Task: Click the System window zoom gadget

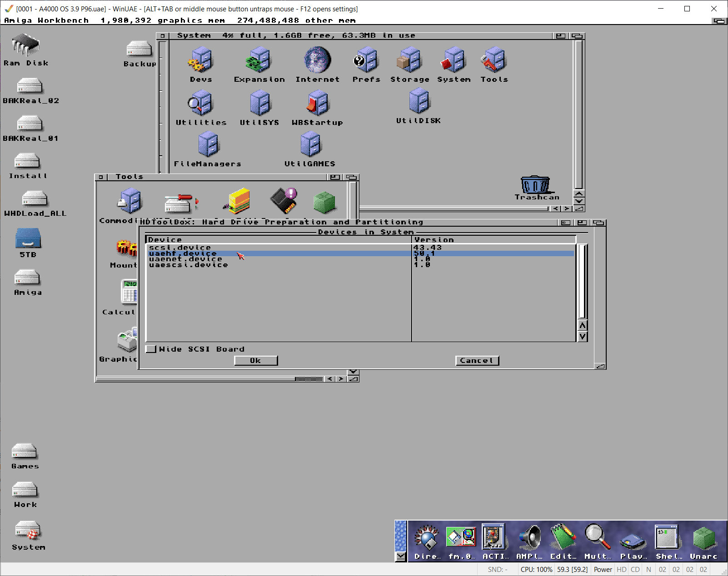Action: click(561, 36)
